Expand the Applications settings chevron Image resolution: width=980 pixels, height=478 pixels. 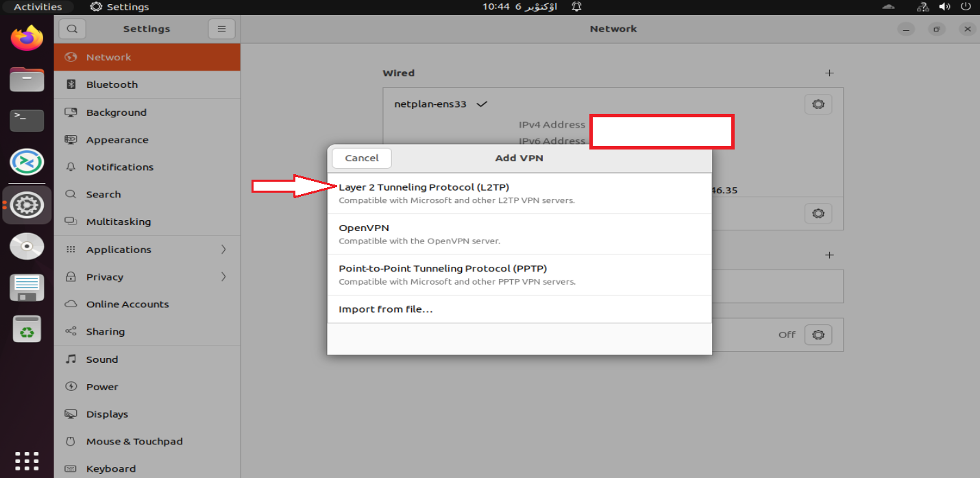tap(223, 250)
